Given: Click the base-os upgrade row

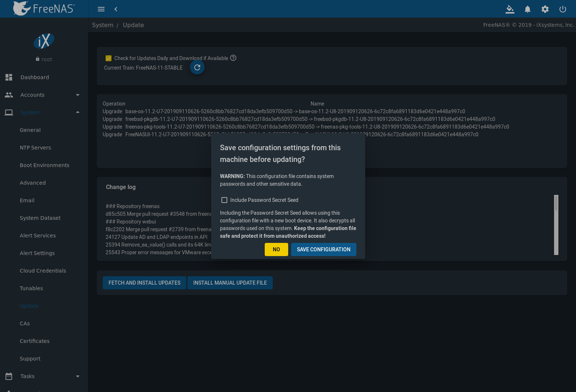Looking at the screenshot, I should (x=284, y=111).
